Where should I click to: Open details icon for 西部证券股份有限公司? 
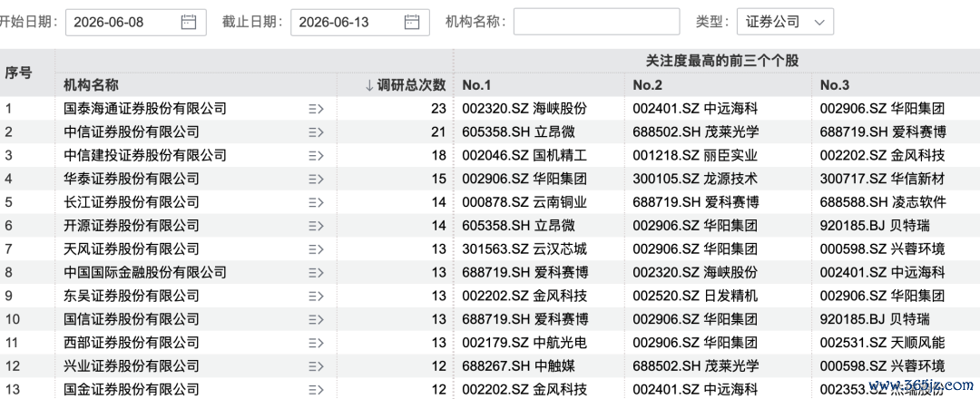tap(316, 343)
